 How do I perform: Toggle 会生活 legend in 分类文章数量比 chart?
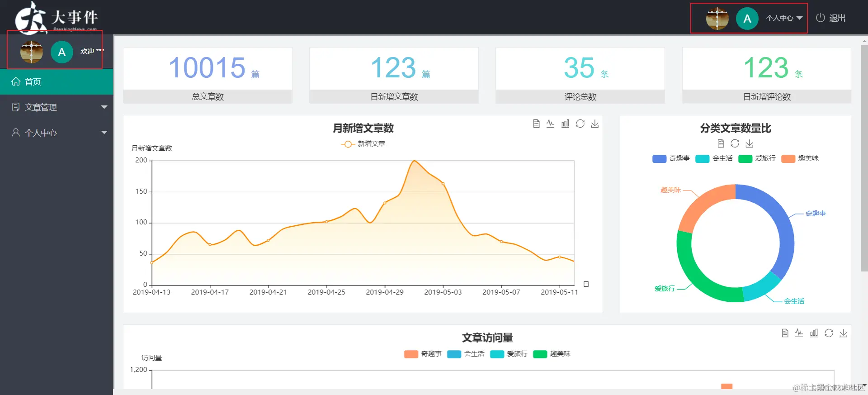(x=714, y=158)
